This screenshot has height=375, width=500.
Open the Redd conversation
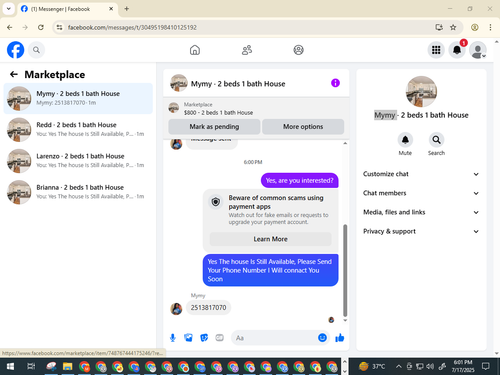[x=78, y=130]
